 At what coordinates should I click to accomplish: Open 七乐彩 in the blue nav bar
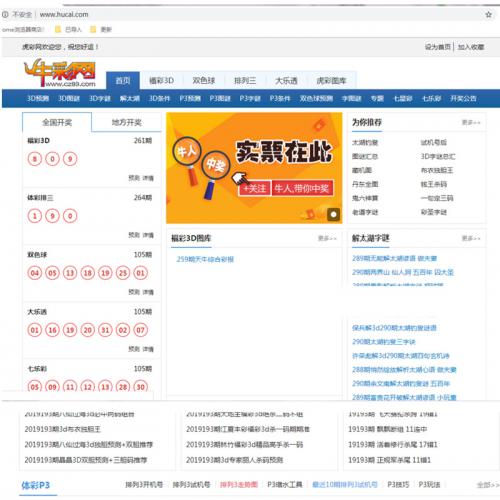pyautogui.click(x=431, y=98)
